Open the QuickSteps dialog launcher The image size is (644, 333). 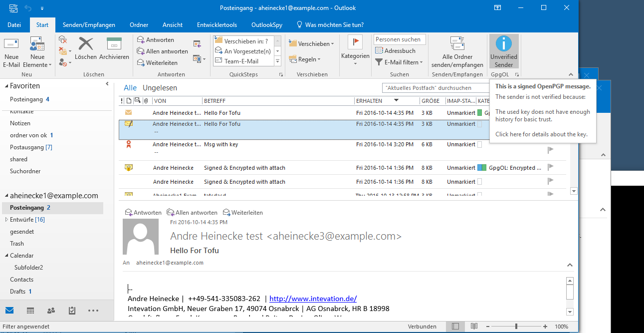click(x=281, y=75)
